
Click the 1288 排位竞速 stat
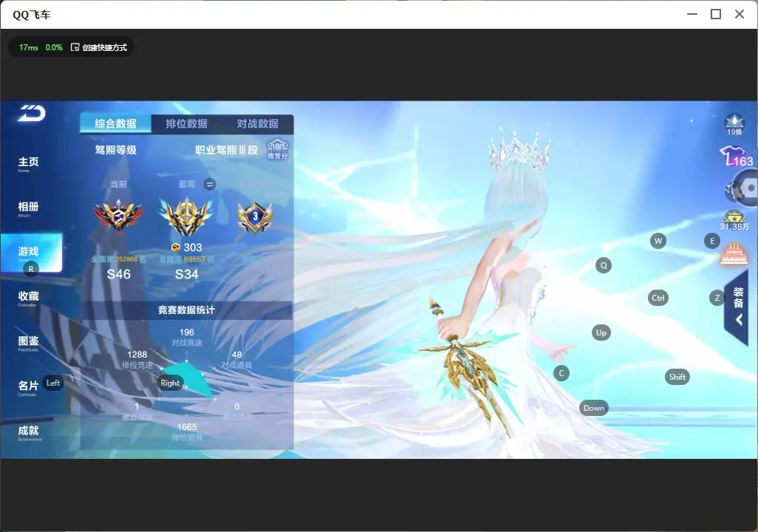[x=137, y=359]
